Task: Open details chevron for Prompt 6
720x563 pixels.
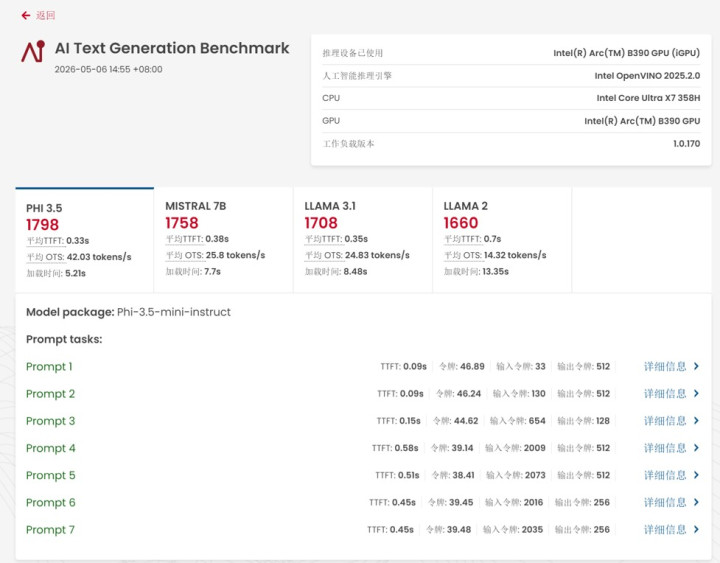Action: point(696,502)
